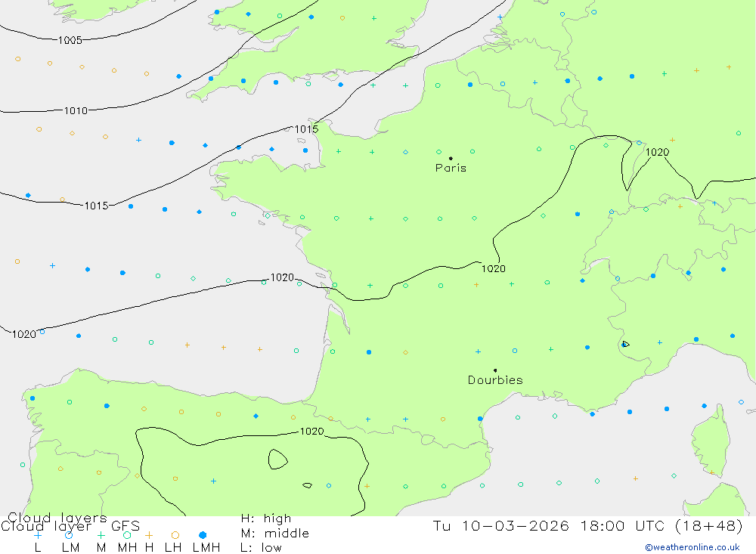The image size is (756, 554).
Task: Click the closed isobar loop over Spain
Action: coord(277,459)
